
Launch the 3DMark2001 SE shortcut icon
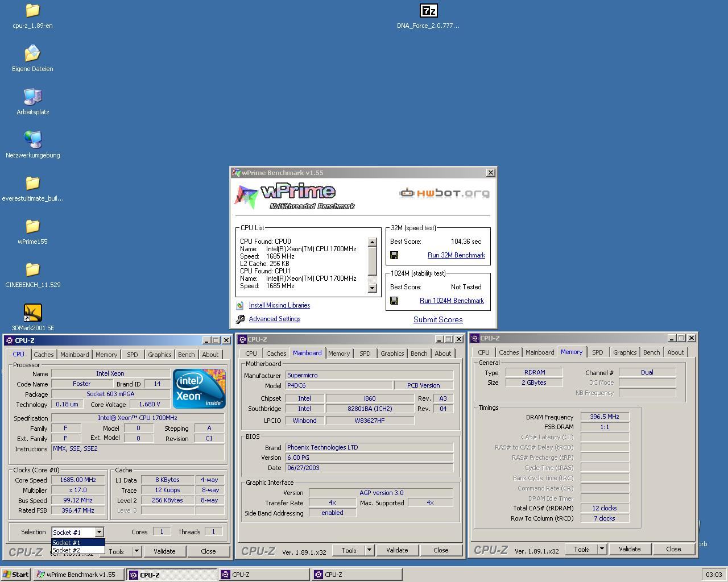[x=32, y=313]
